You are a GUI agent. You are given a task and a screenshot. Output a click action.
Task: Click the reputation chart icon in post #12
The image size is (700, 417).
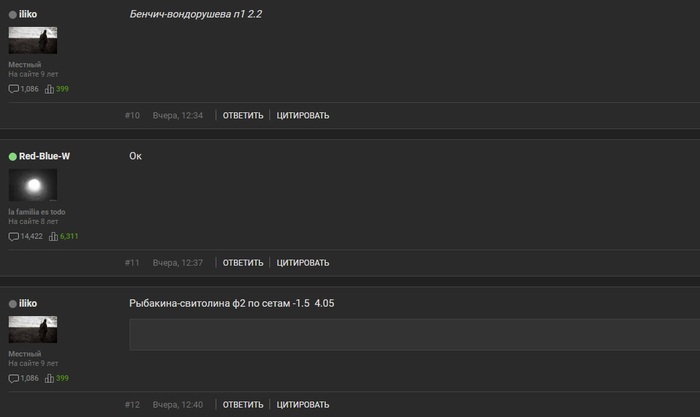[x=49, y=378]
